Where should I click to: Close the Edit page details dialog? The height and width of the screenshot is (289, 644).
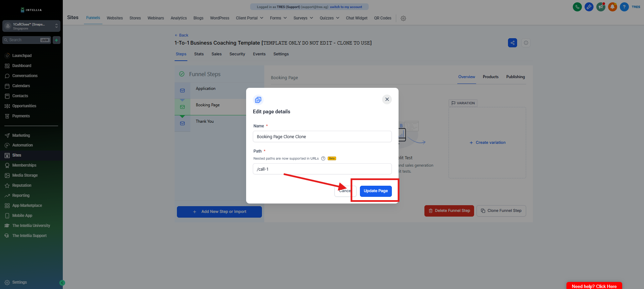(x=387, y=99)
